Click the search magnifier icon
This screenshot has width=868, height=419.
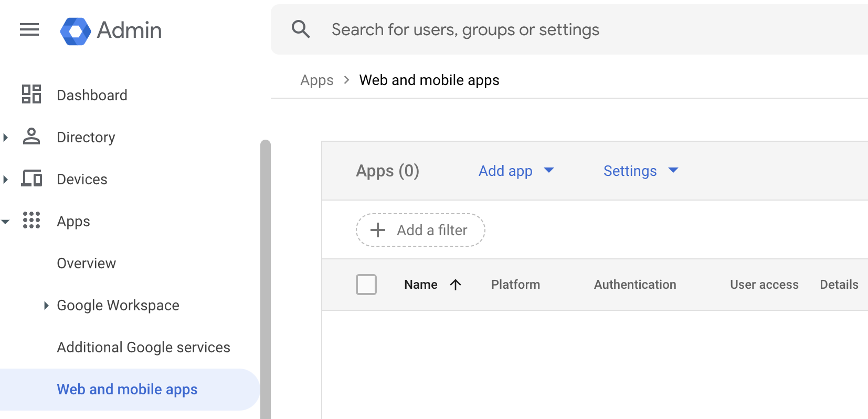[301, 29]
